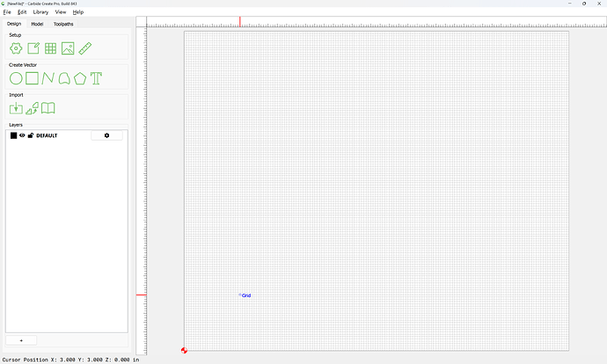This screenshot has height=364, width=607.
Task: Open grid settings icon in Setup
Action: pyautogui.click(x=50, y=48)
